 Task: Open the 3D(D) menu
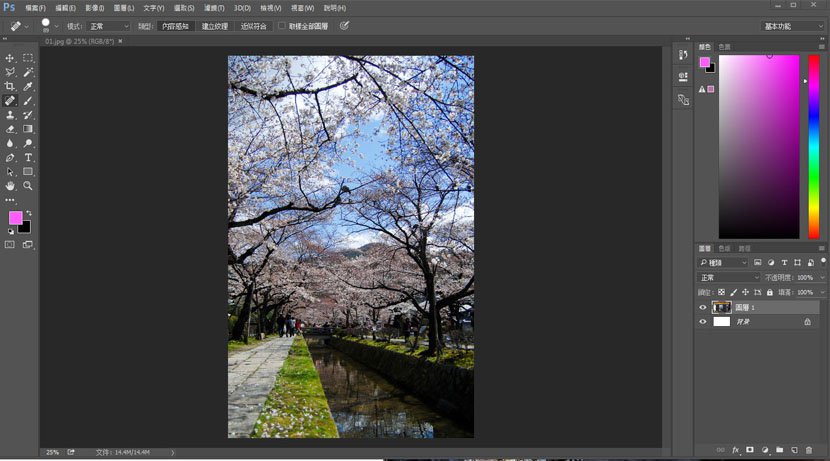click(242, 8)
